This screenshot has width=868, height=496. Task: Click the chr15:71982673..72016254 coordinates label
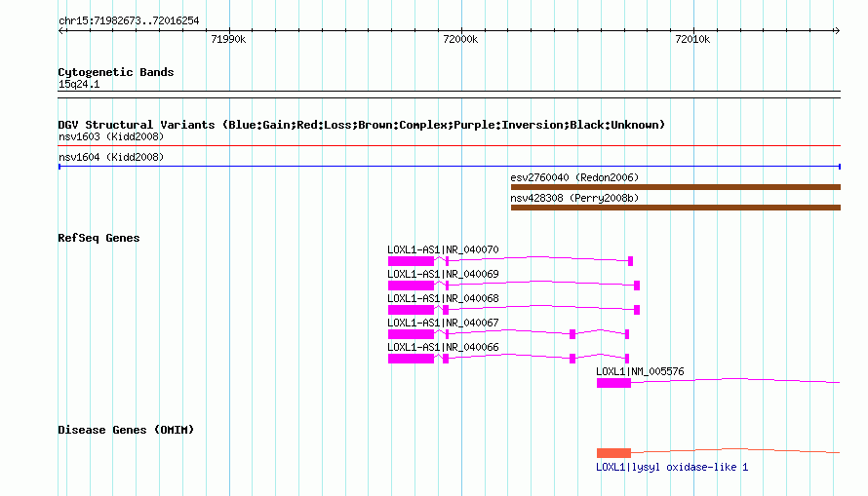coord(129,21)
